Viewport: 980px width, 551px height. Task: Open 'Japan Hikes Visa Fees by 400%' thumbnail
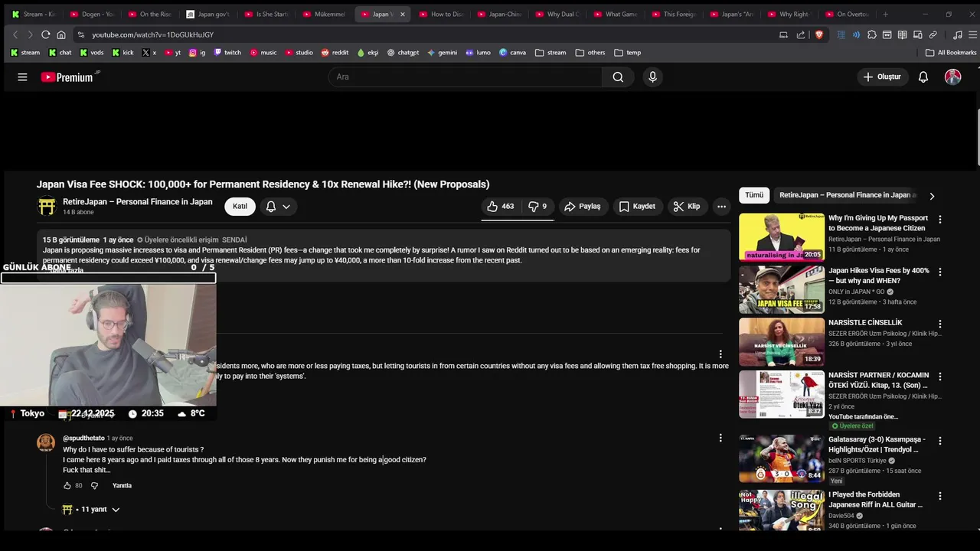coord(782,289)
